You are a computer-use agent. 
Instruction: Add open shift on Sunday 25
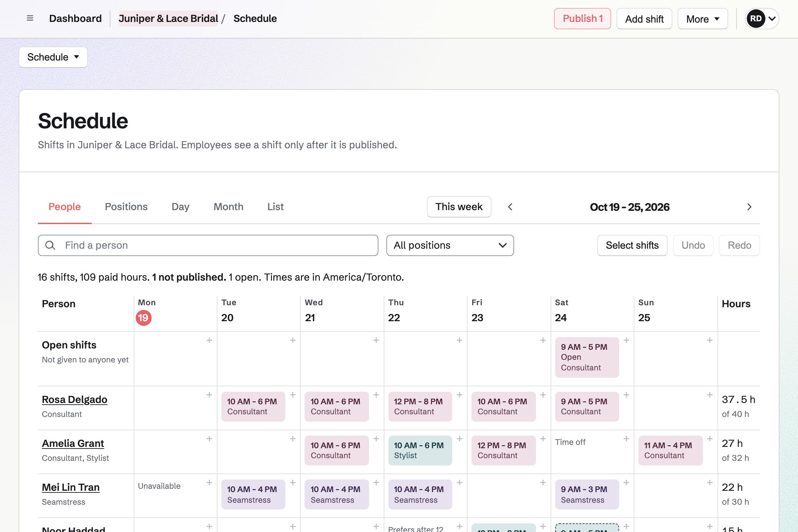click(710, 340)
